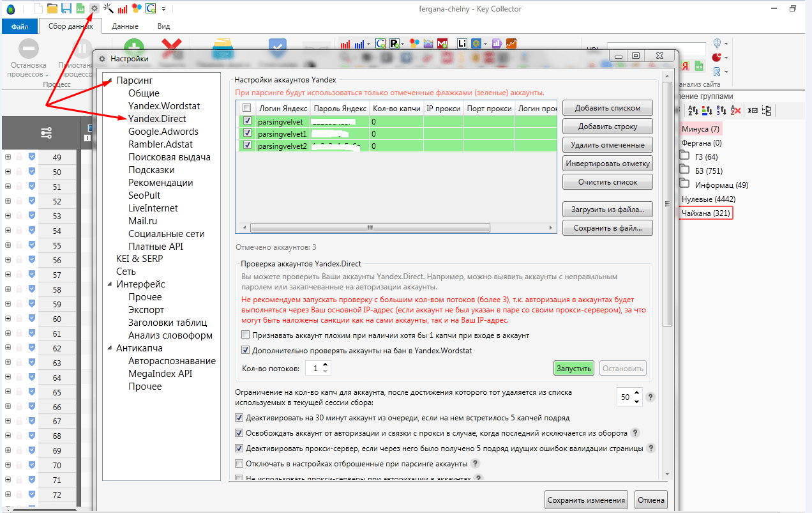The image size is (812, 513).
Task: Open settings gear in quick access toolbar
Action: [94, 8]
